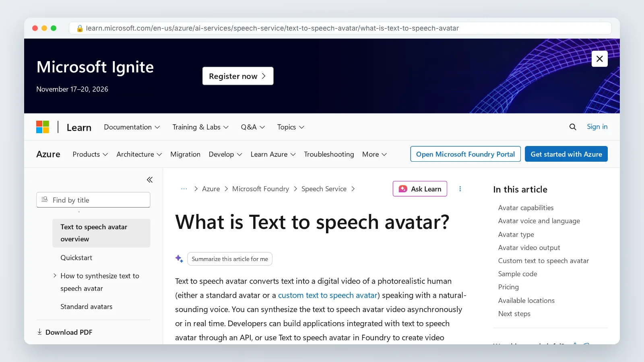Click the Azure brand link
Image resolution: width=644 pixels, height=362 pixels.
pos(48,154)
